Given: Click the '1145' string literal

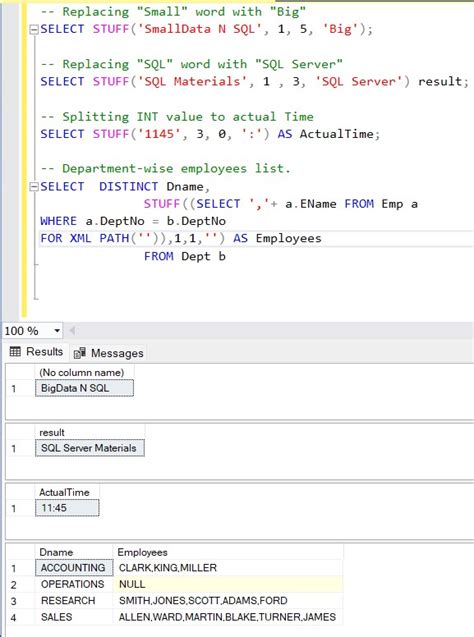Looking at the screenshot, I should click(159, 134).
